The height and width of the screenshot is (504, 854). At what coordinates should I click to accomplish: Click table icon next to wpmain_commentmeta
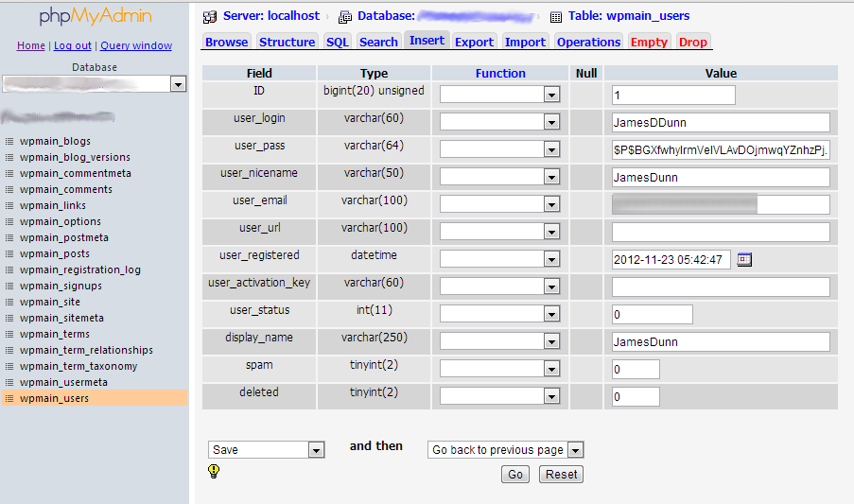click(9, 173)
